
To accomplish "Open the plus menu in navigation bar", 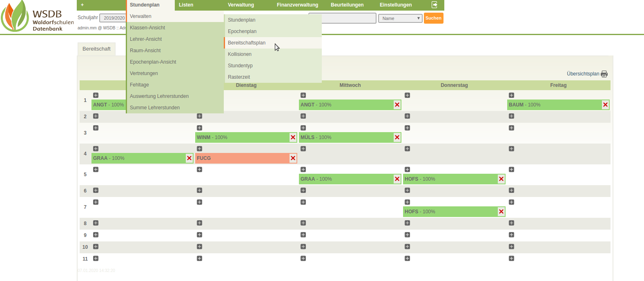I will click(82, 5).
